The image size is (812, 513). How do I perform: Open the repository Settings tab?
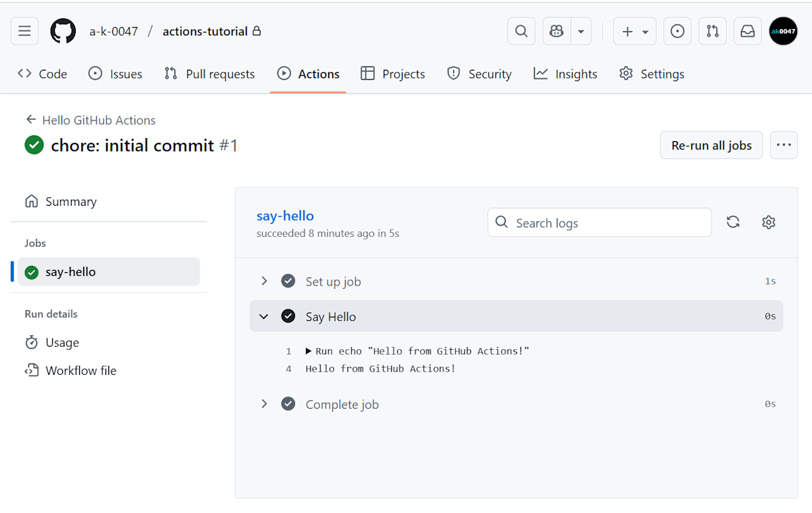[652, 74]
